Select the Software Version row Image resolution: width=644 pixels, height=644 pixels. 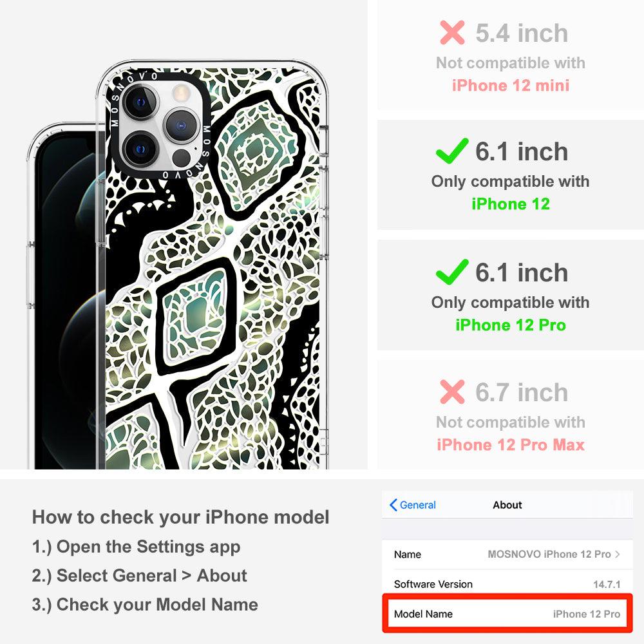point(507,584)
